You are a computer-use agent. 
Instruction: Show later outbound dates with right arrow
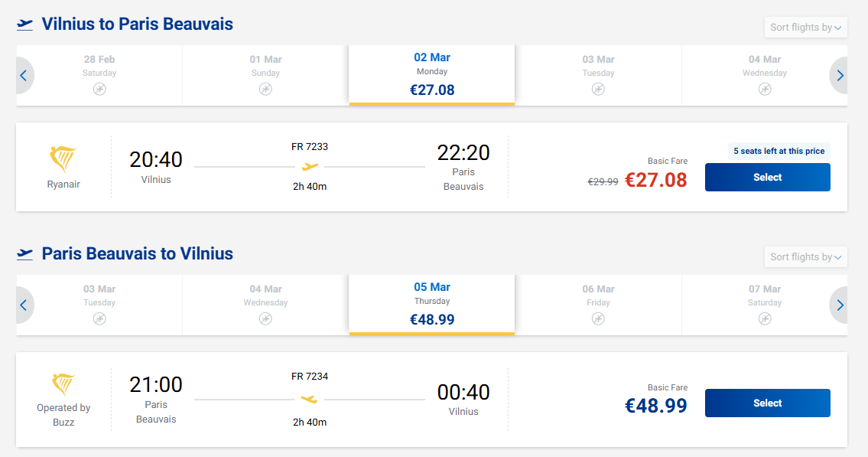[x=840, y=76]
